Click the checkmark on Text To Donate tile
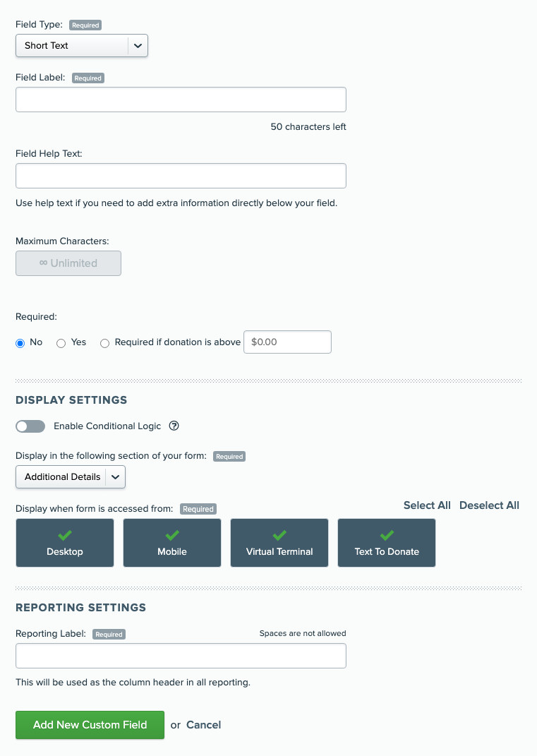The height and width of the screenshot is (756, 537). click(387, 535)
